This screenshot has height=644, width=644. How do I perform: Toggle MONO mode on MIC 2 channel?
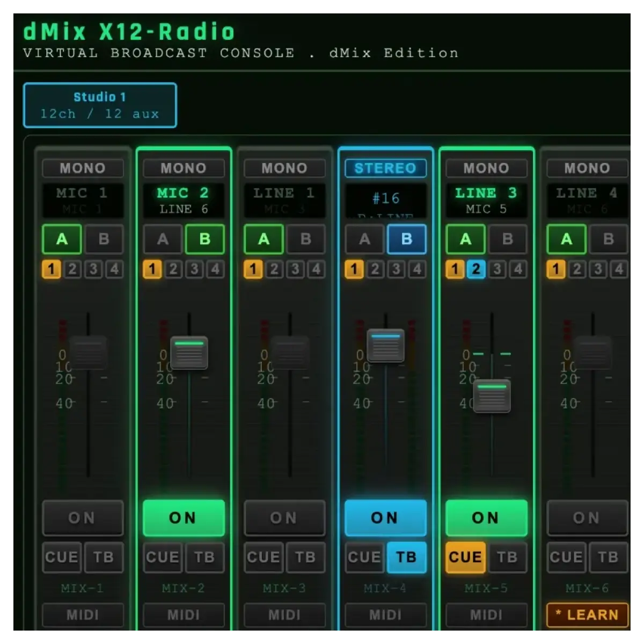click(x=184, y=168)
